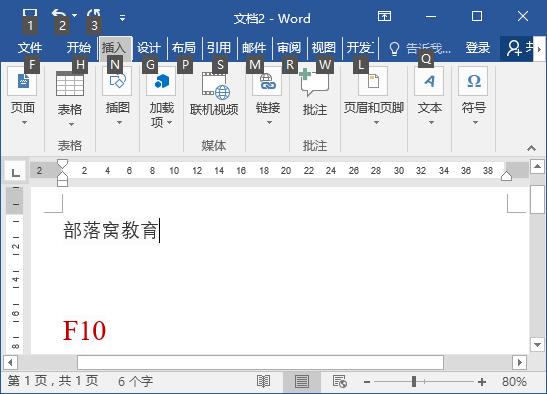Click the Ribbon Display Options icon
The width and height of the screenshot is (547, 394).
(x=384, y=16)
